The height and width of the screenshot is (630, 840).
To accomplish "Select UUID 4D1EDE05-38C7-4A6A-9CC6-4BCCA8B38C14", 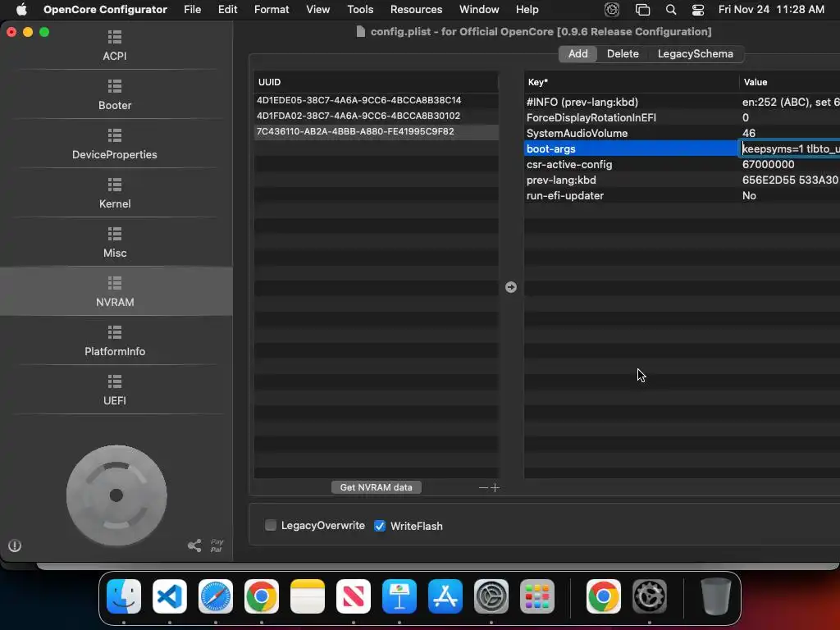I will 376,100.
